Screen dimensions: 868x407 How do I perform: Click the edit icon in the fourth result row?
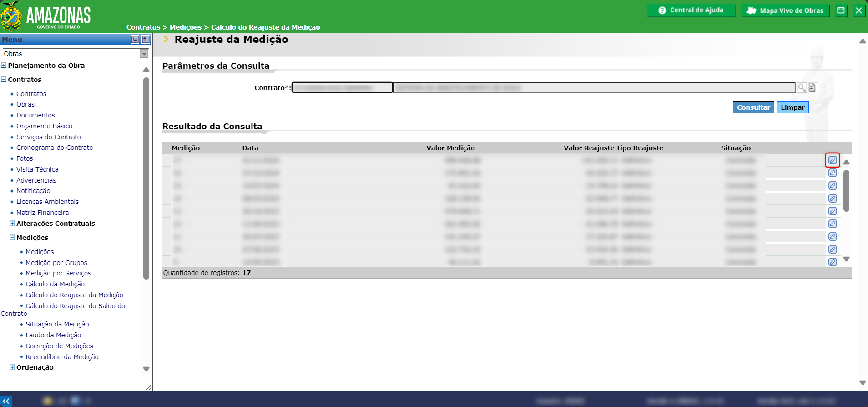click(x=833, y=198)
